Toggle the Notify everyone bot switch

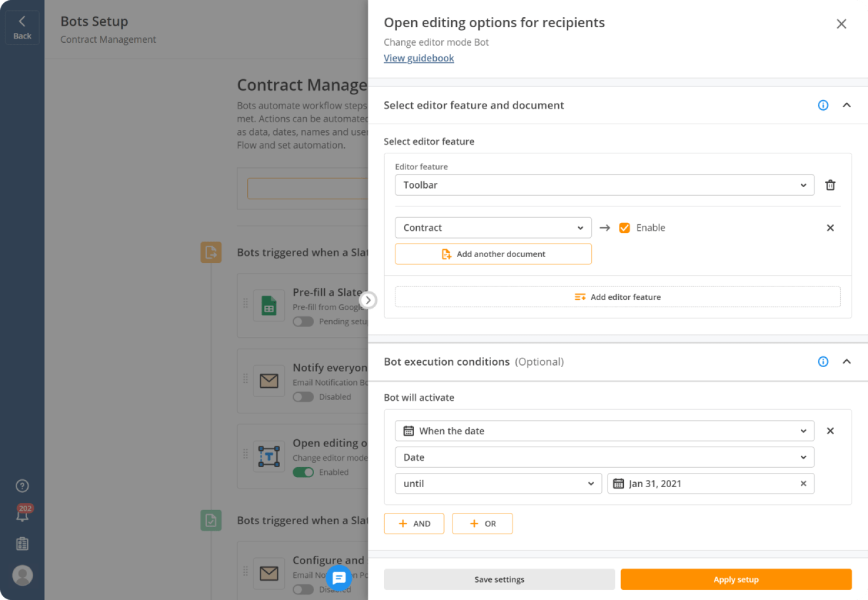click(303, 397)
